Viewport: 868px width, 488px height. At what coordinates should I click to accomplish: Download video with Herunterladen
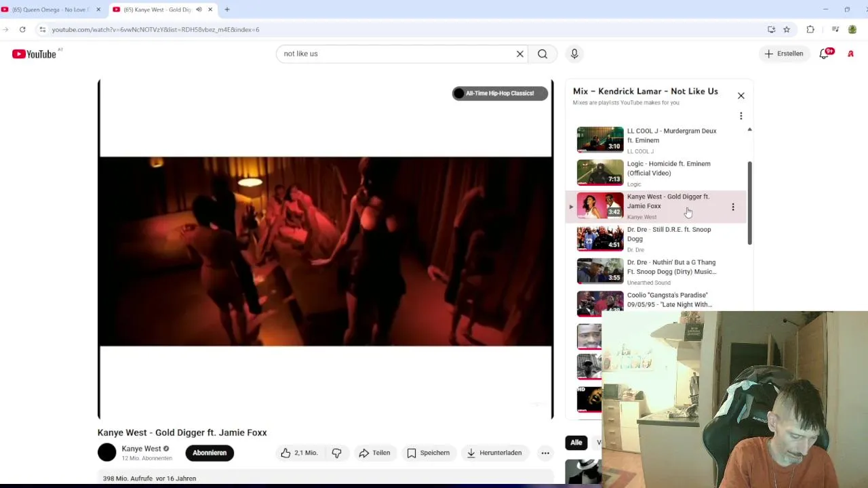point(494,453)
